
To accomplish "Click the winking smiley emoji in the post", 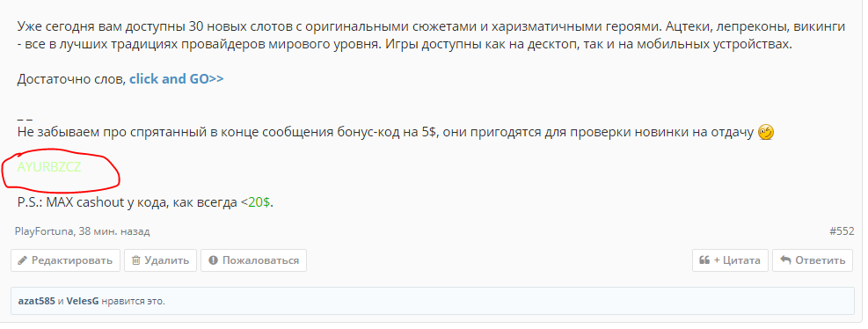I will pos(766,132).
